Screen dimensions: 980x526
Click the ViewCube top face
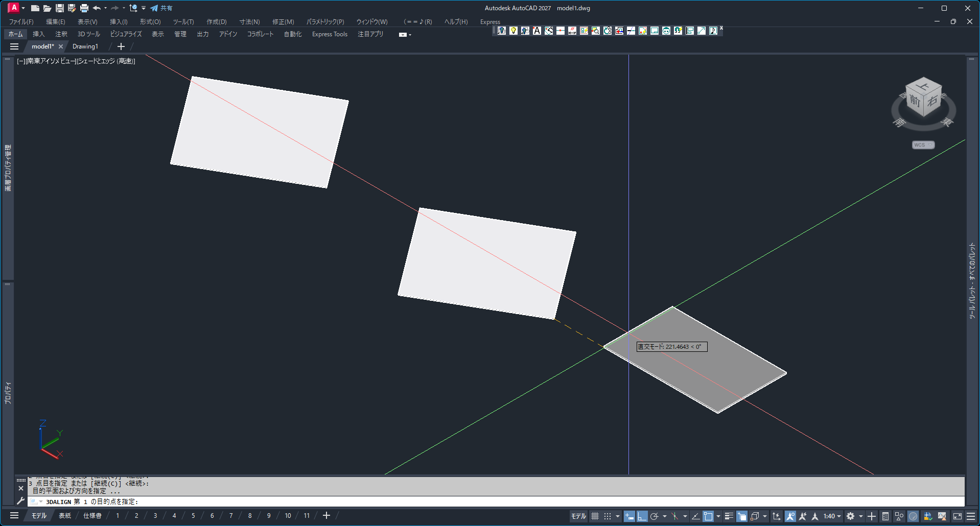tap(924, 86)
